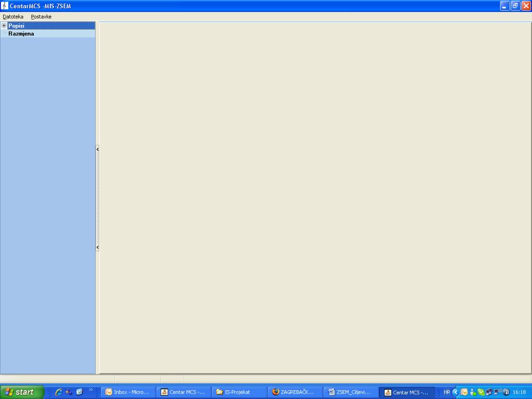Click the taskbar clock 16:18
The width and height of the screenshot is (532, 399).
click(x=519, y=392)
